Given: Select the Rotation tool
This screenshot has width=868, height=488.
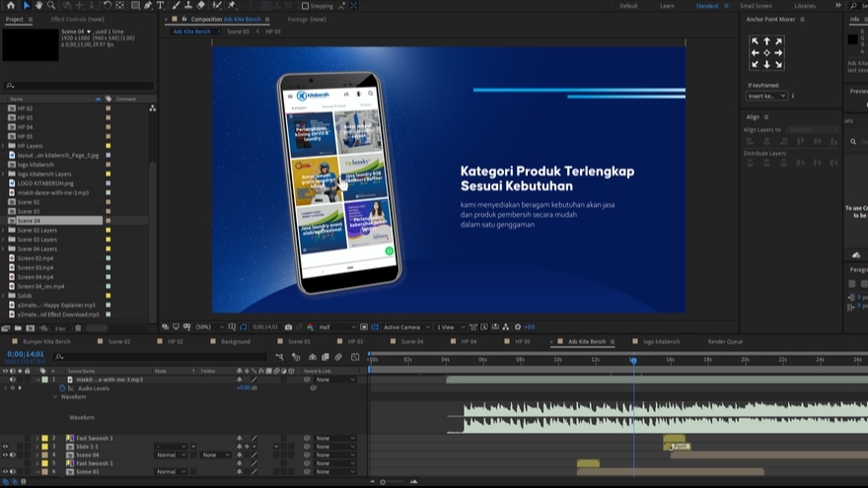Looking at the screenshot, I should (x=107, y=6).
